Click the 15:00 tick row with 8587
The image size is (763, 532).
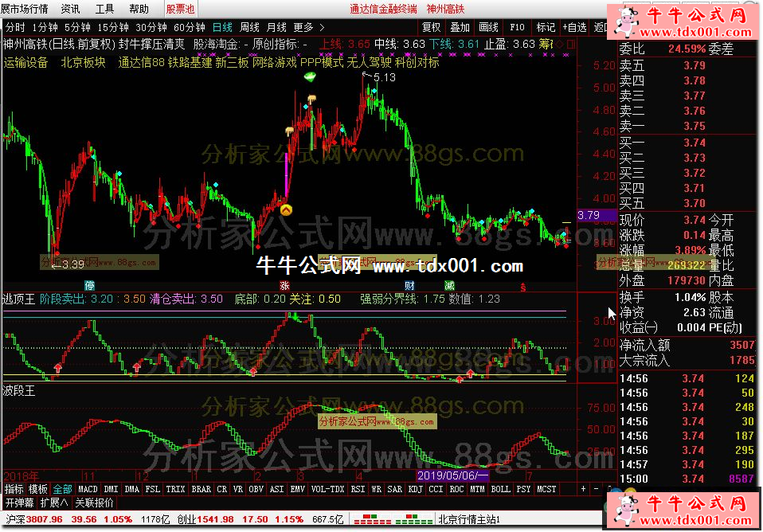(687, 479)
